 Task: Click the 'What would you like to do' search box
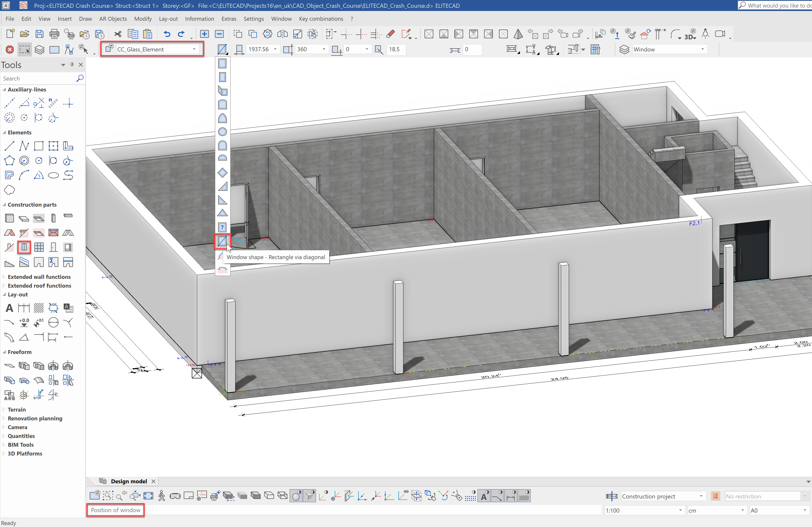point(775,5)
